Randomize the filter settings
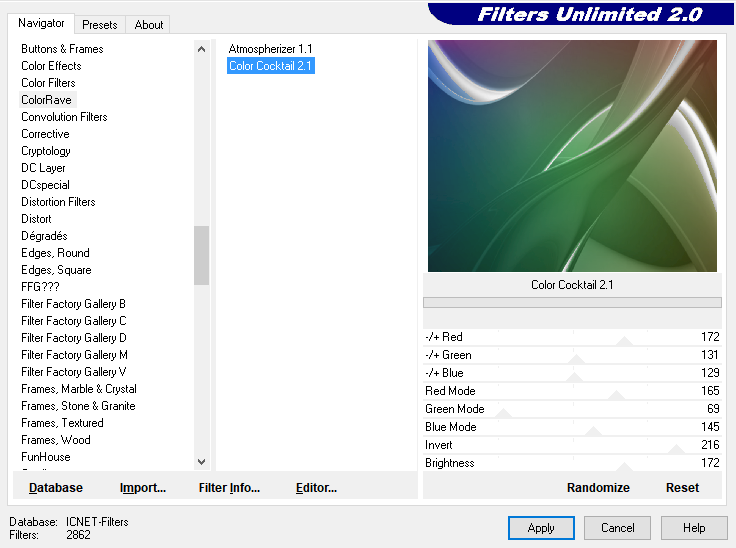 pyautogui.click(x=598, y=488)
